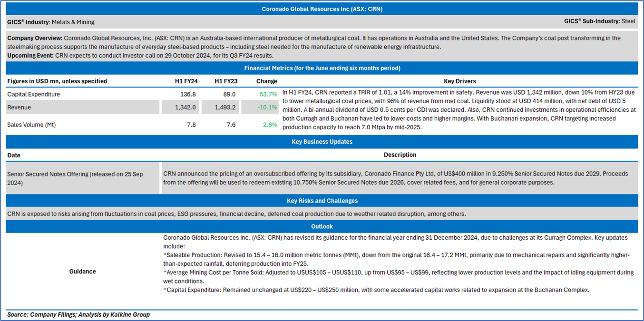
Task: Click the Outlook section header
Action: pos(322,226)
